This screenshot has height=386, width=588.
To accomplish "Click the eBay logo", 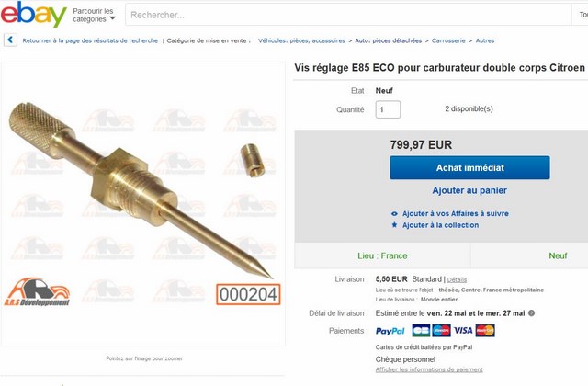I will coord(34,15).
